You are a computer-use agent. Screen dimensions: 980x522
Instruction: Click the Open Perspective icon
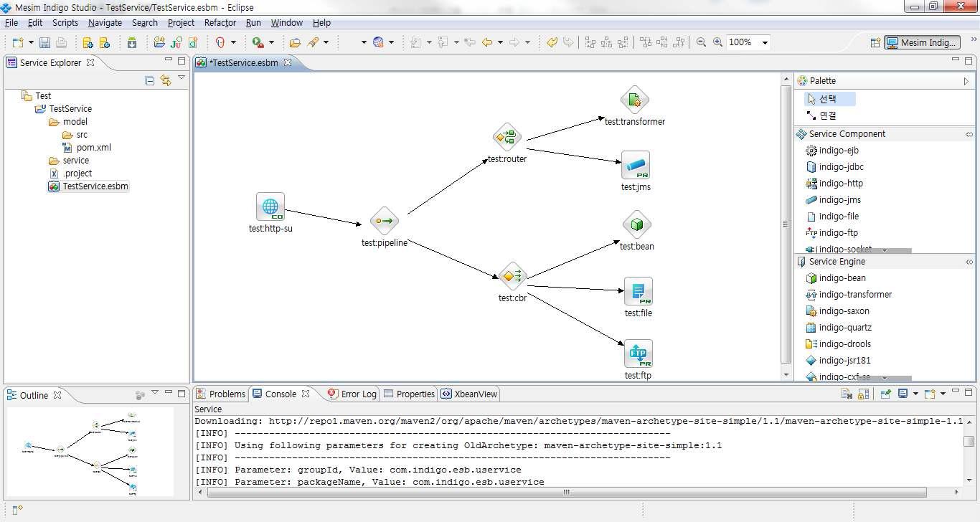pyautogui.click(x=875, y=42)
